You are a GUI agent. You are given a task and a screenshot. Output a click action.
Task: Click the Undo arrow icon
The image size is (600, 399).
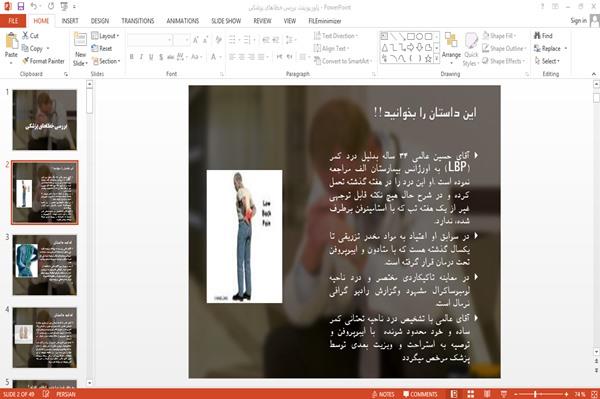(34, 6)
